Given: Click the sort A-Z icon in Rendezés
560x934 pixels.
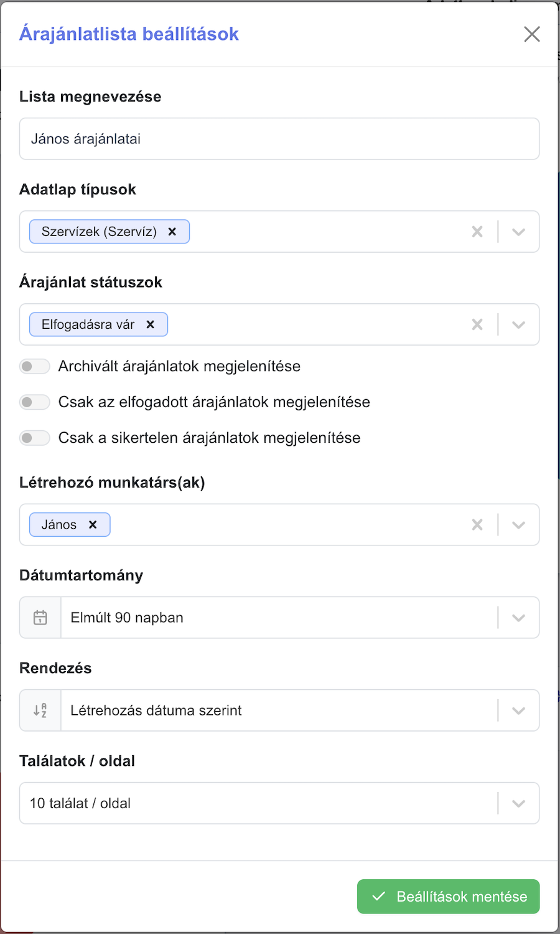Looking at the screenshot, I should [40, 710].
